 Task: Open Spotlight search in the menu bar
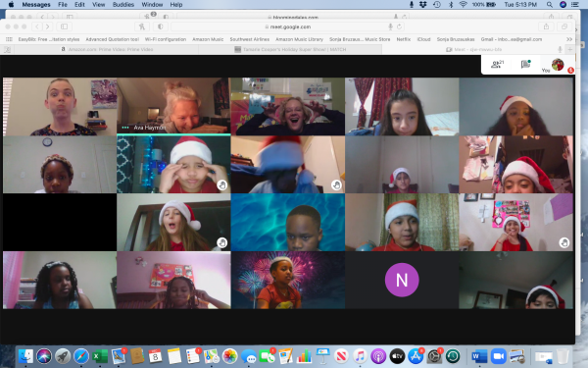[x=550, y=5]
